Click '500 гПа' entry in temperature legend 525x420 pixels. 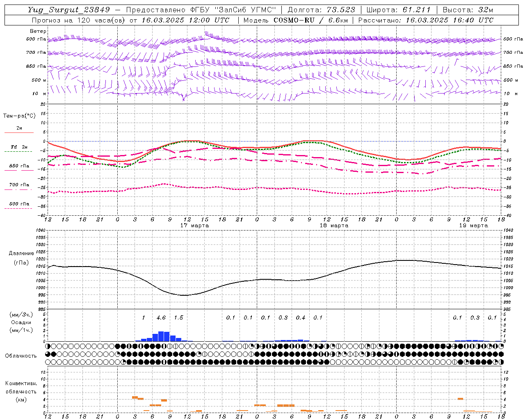(19, 204)
